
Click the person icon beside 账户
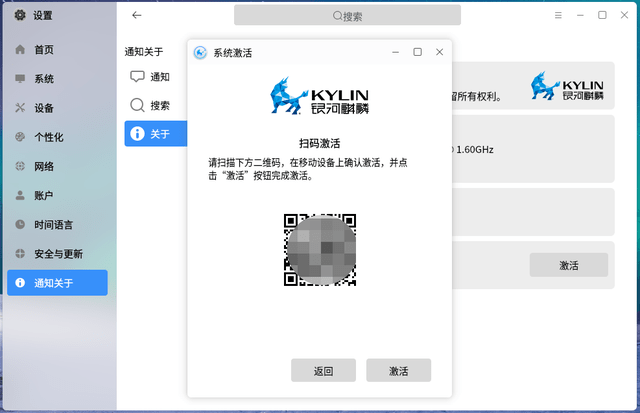pyautogui.click(x=20, y=195)
